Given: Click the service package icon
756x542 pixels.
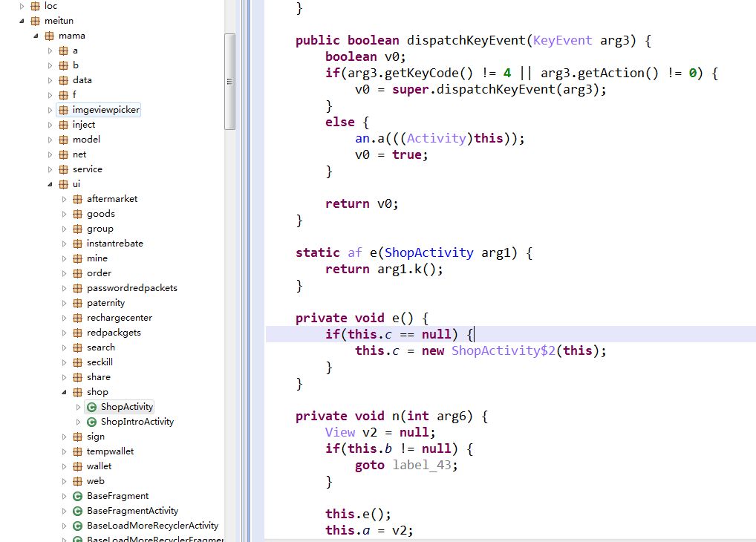Looking at the screenshot, I should (63, 169).
